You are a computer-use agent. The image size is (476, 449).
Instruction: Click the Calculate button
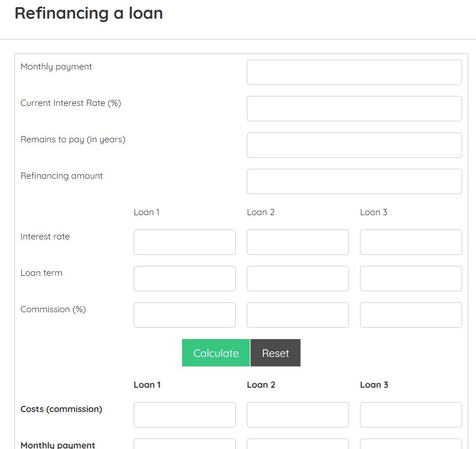[216, 353]
